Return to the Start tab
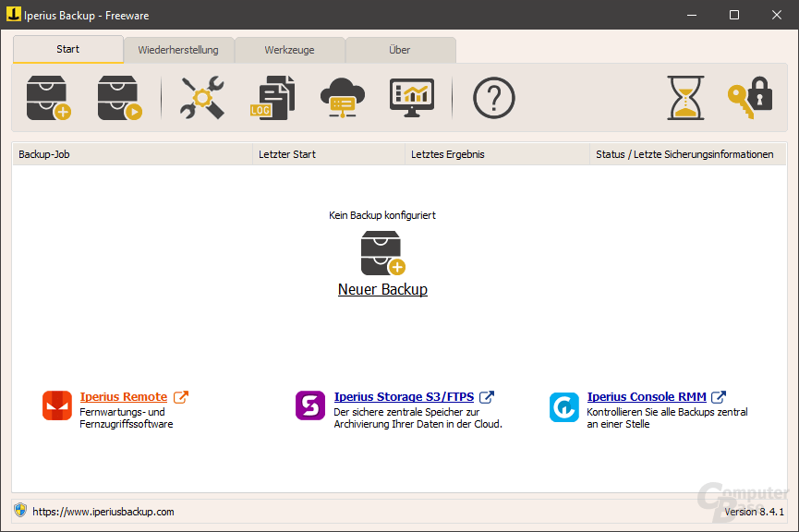The image size is (799, 532). (x=67, y=49)
